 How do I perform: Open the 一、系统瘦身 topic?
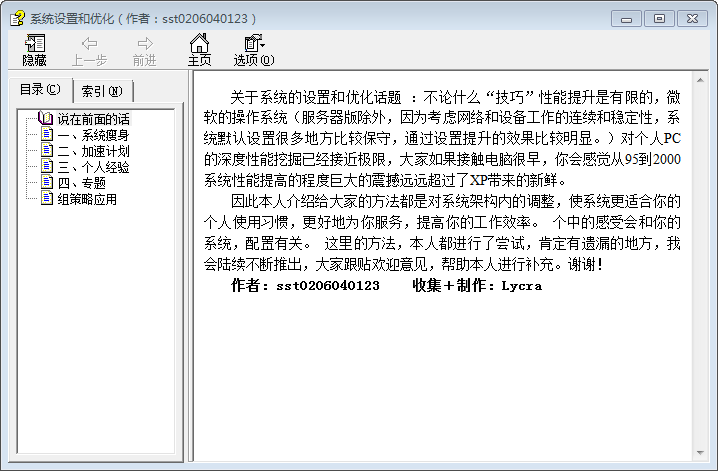(x=93, y=135)
